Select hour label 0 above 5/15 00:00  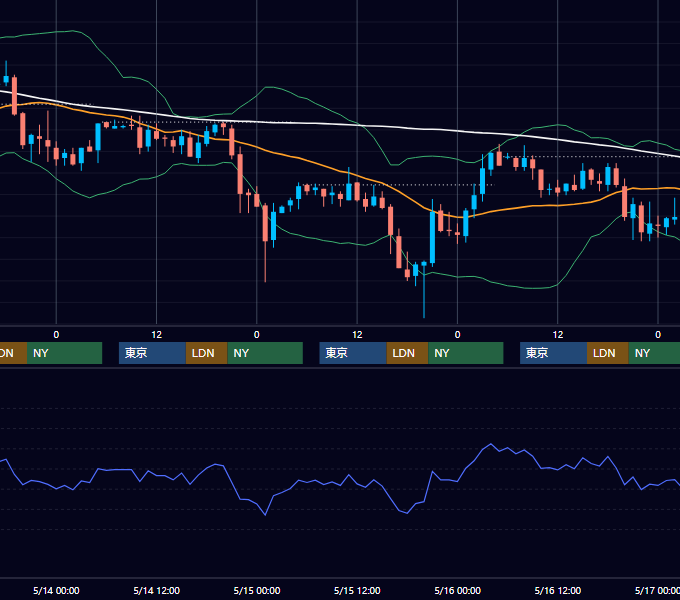257,335
